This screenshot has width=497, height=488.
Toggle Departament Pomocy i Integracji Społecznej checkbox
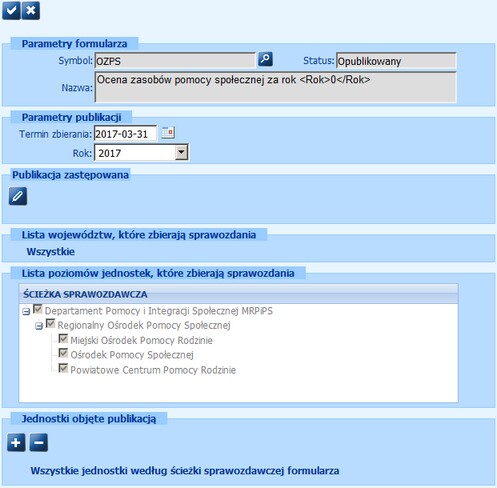[x=38, y=309]
